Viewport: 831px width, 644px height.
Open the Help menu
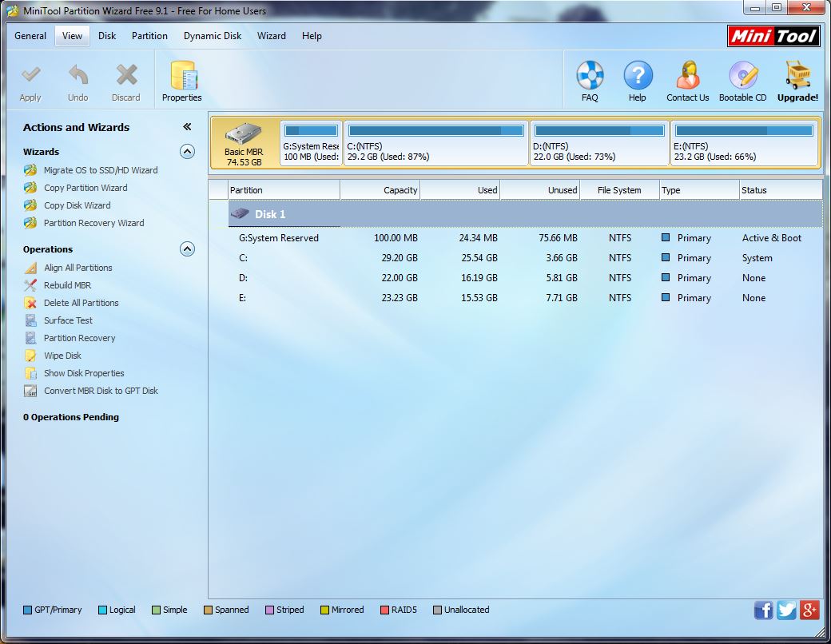[312, 35]
